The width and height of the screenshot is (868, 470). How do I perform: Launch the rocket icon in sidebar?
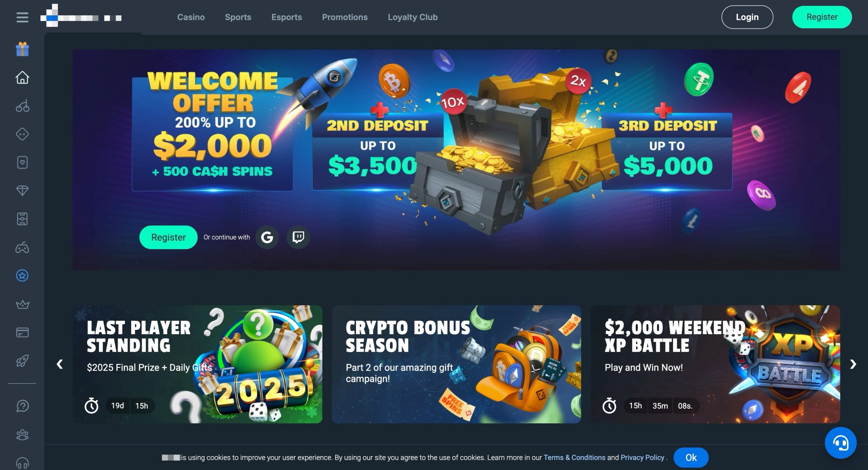pos(22,361)
